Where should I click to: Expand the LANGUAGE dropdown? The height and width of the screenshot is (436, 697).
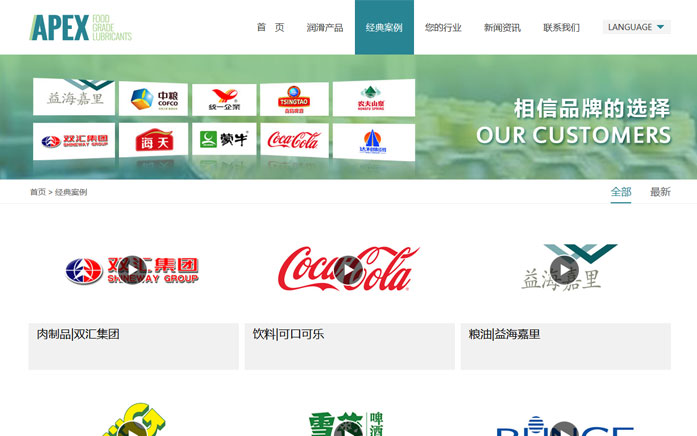[637, 27]
